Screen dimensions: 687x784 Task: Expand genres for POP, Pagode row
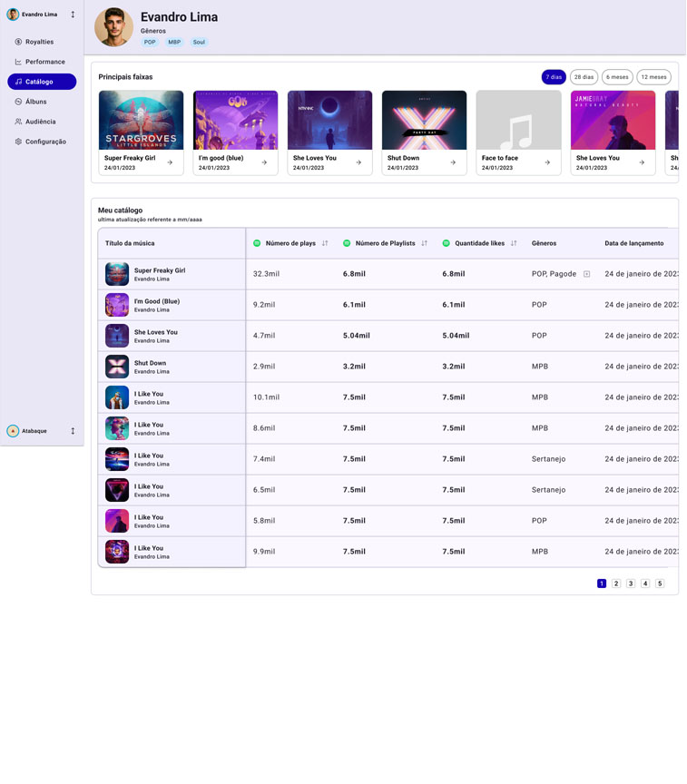click(587, 274)
